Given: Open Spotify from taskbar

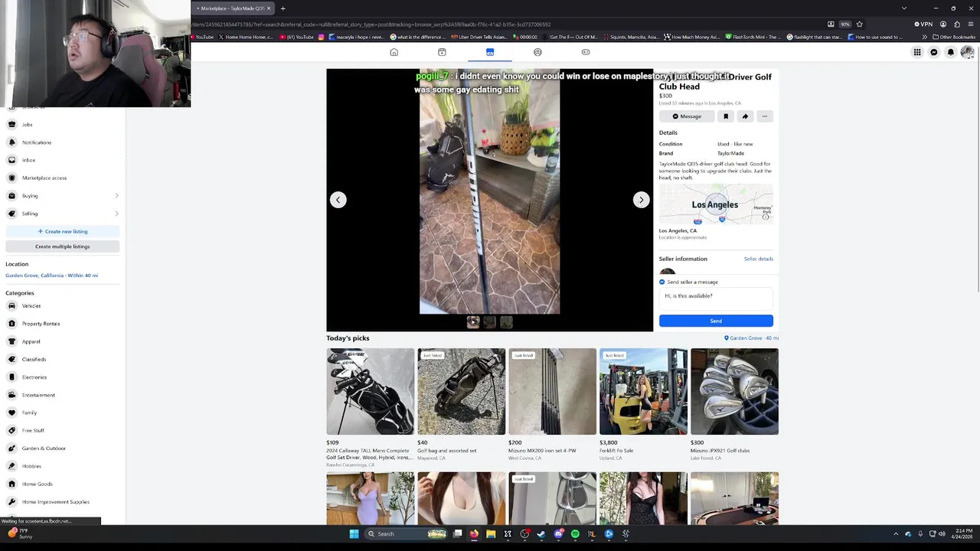Looking at the screenshot, I should click(x=575, y=533).
